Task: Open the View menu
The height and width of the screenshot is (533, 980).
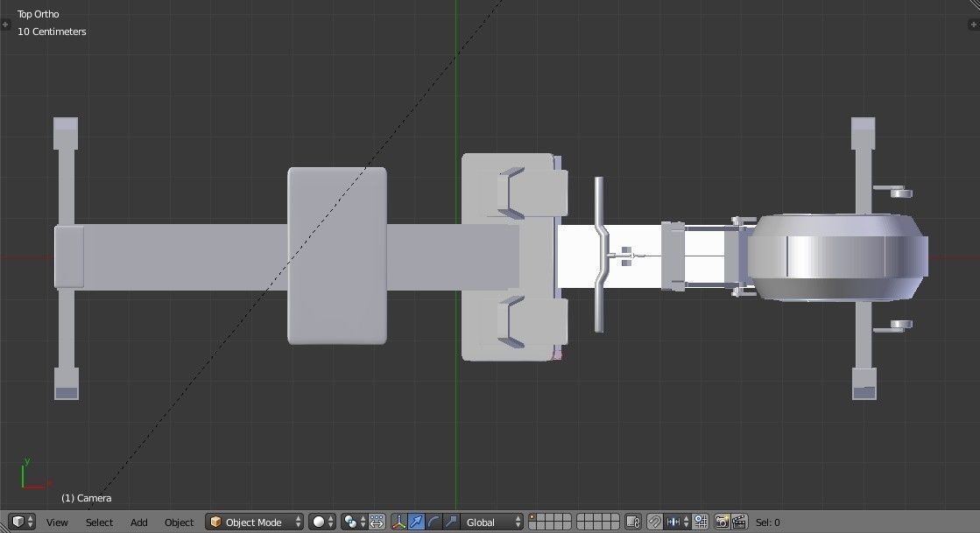Action: tap(57, 522)
